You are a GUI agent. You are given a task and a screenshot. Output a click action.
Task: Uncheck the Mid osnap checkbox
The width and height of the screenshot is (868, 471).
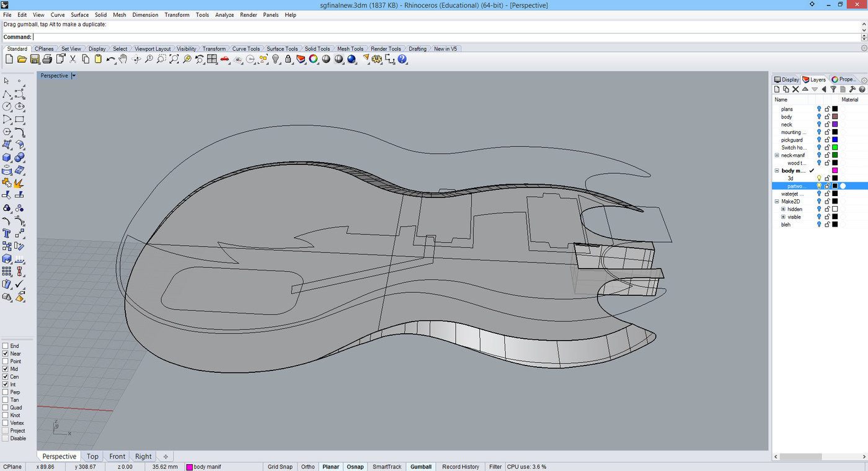coord(6,369)
